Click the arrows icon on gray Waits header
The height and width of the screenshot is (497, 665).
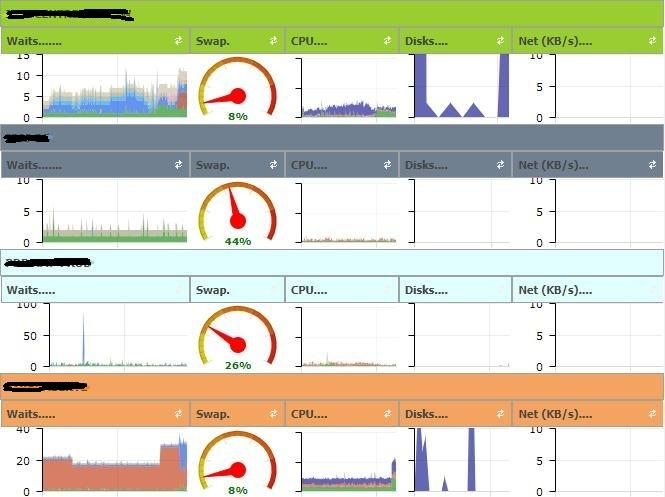coord(179,165)
